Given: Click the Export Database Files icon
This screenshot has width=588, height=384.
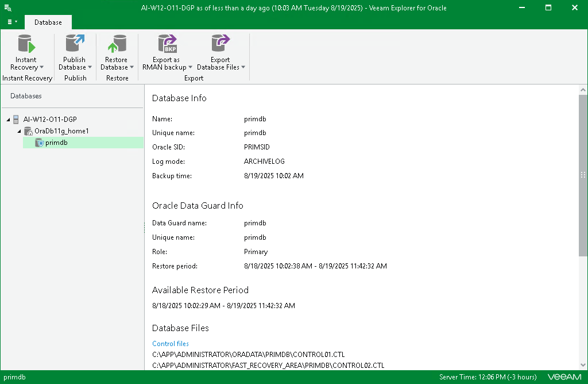Looking at the screenshot, I should (x=220, y=43).
